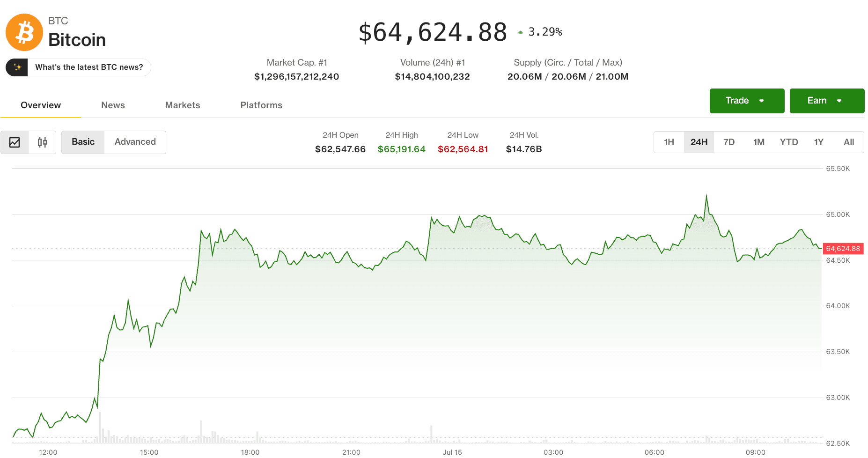Screen dimensions: 868x458
Task: Click market cap value $1,296,157,212,240
Action: click(x=296, y=77)
